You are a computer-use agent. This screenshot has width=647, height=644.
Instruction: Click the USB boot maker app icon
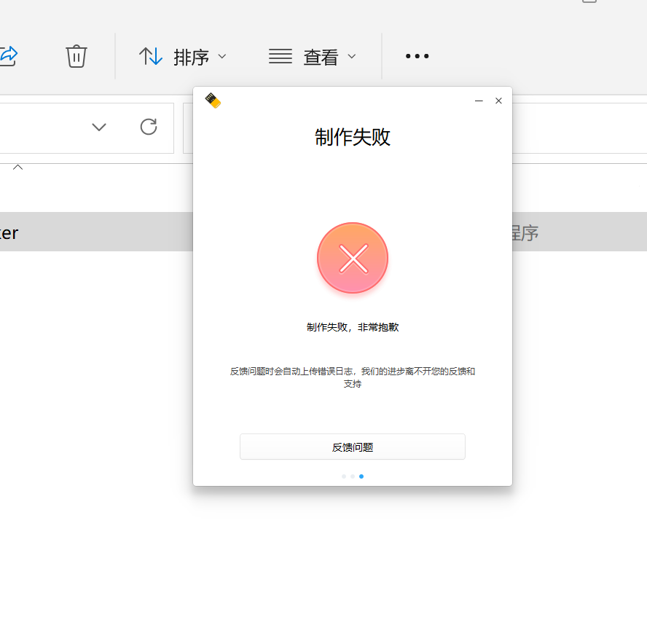(x=213, y=101)
